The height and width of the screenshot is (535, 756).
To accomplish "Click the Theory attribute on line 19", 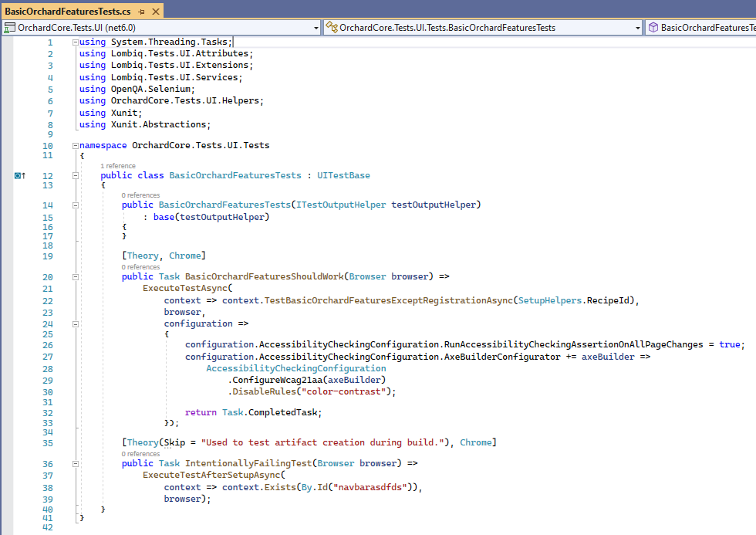I will pos(143,256).
